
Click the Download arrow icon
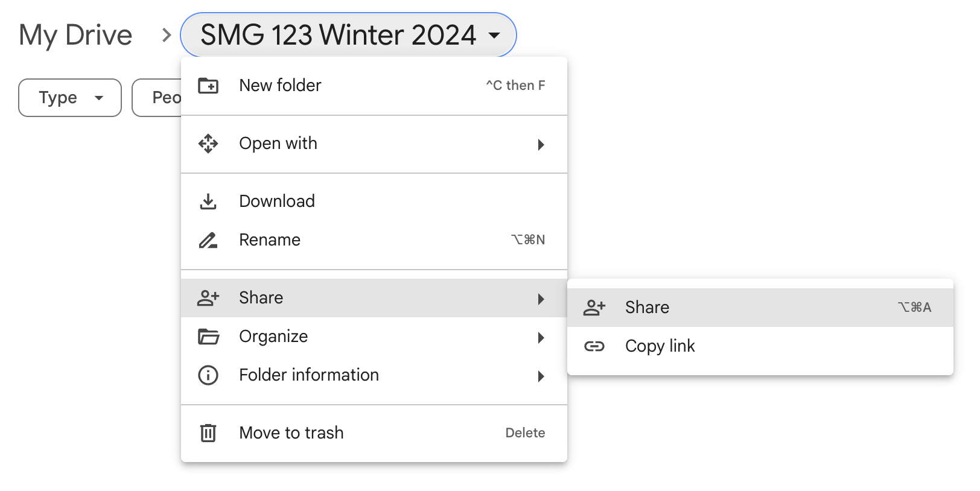click(x=208, y=201)
